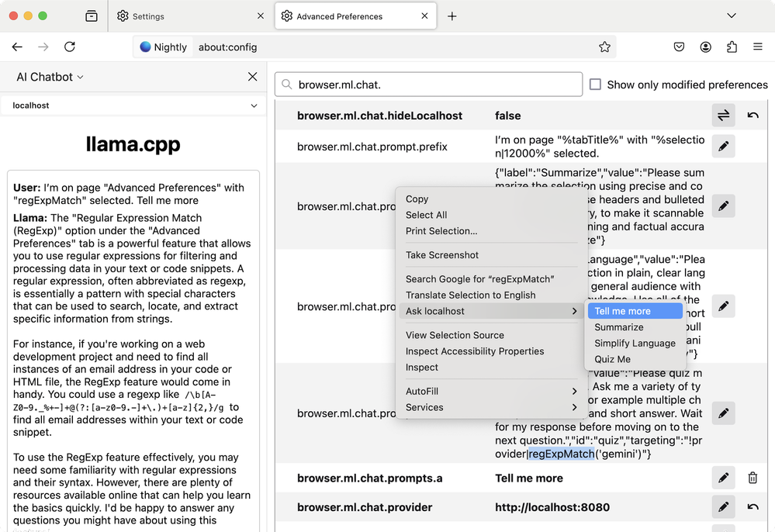Expand the AutoFill submenu
Image resolution: width=775 pixels, height=532 pixels.
[492, 391]
